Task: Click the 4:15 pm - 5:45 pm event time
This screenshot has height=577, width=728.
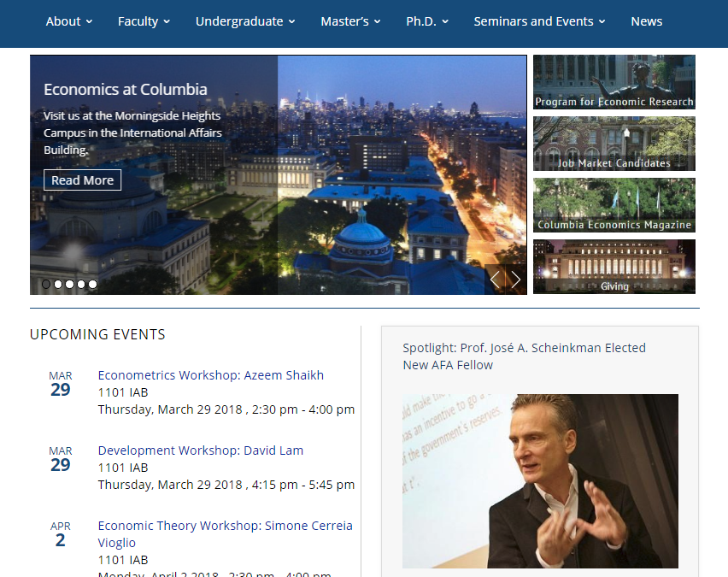Action: [303, 485]
